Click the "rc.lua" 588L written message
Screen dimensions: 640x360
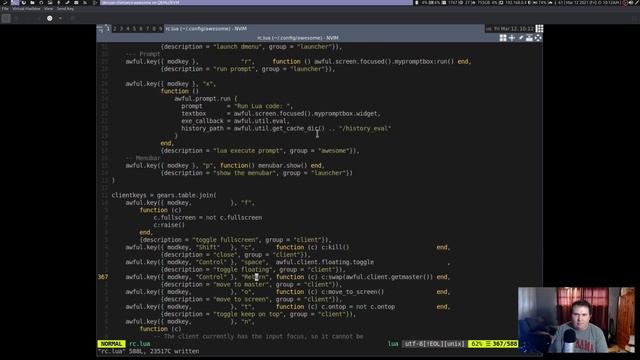(x=148, y=351)
